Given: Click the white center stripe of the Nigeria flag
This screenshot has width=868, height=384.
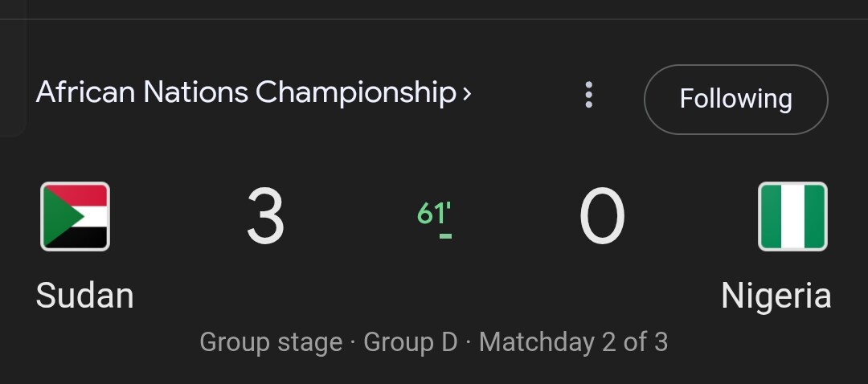Looking at the screenshot, I should 792,216.
